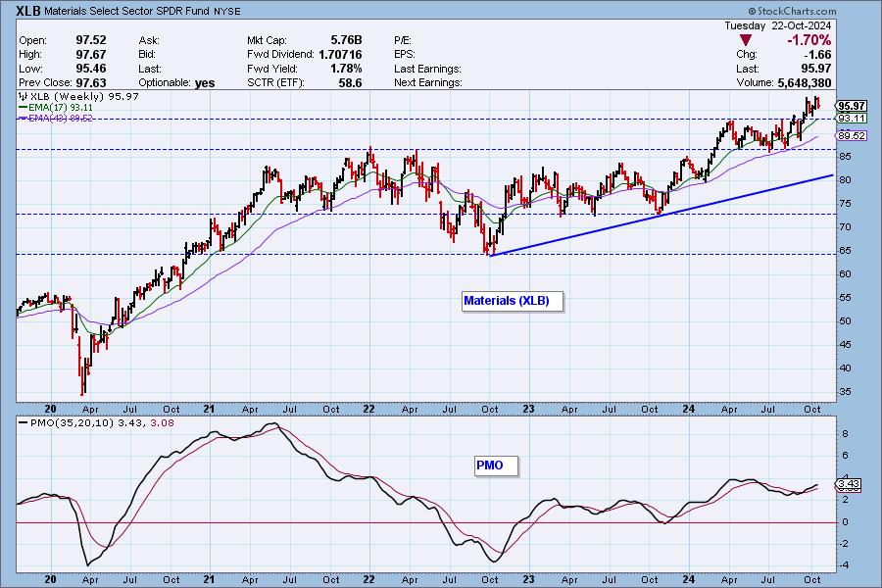Screen dimensions: 882x588
Task: Click the 'P/E:' label
Action: tap(403, 40)
